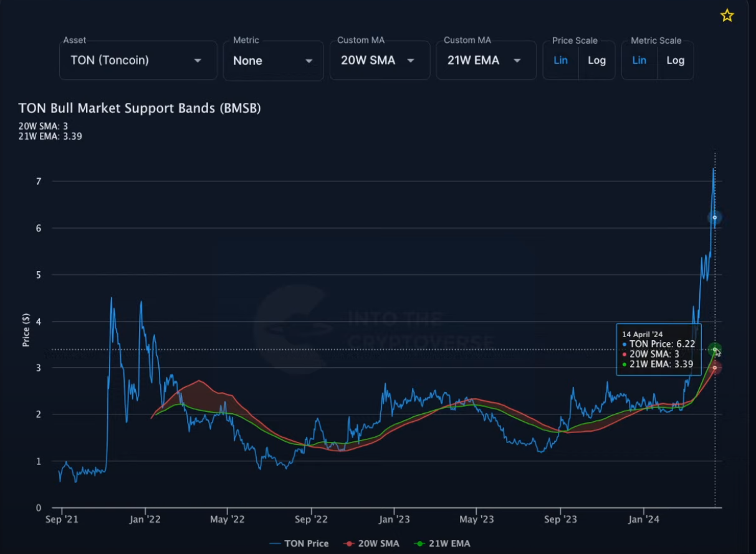The image size is (756, 554).
Task: Click the 14 April '24 tooltip box
Action: pos(658,350)
